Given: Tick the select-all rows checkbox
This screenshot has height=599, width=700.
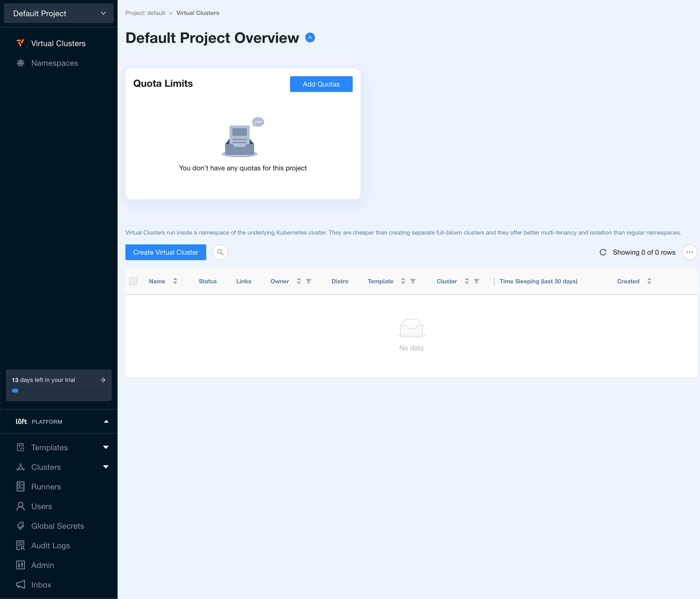Looking at the screenshot, I should [133, 281].
